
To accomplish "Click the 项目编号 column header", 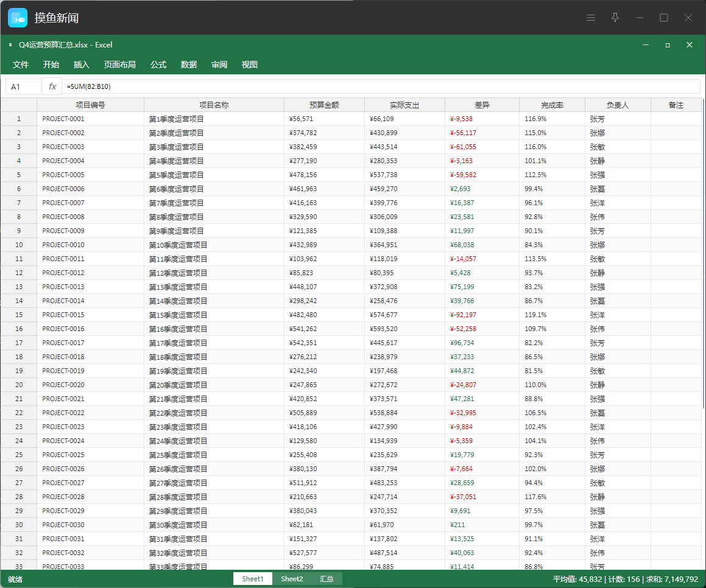I will click(x=91, y=105).
